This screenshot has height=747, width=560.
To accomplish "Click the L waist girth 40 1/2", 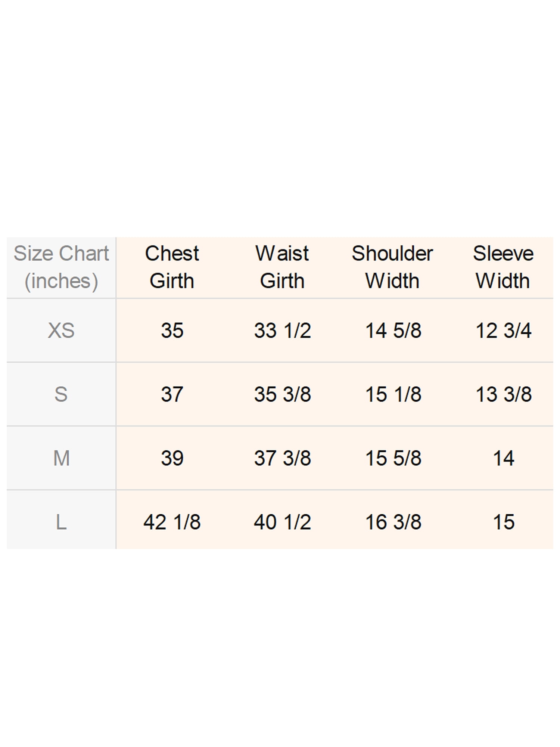I will tap(283, 522).
